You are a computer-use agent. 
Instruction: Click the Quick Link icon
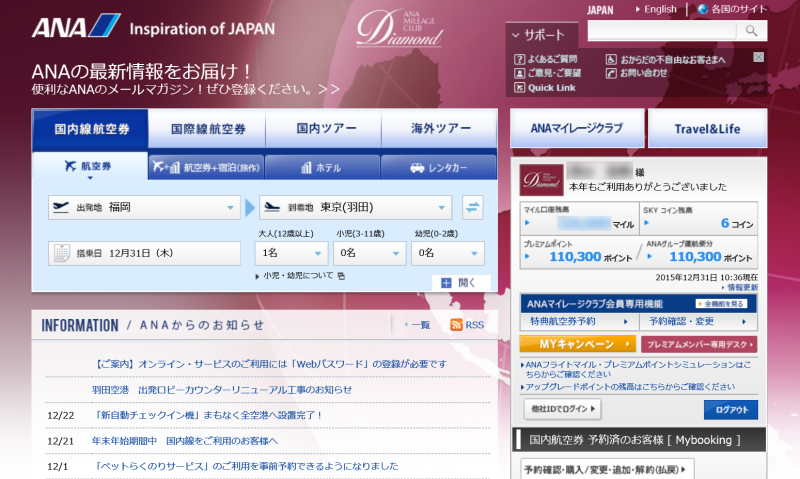(x=519, y=87)
